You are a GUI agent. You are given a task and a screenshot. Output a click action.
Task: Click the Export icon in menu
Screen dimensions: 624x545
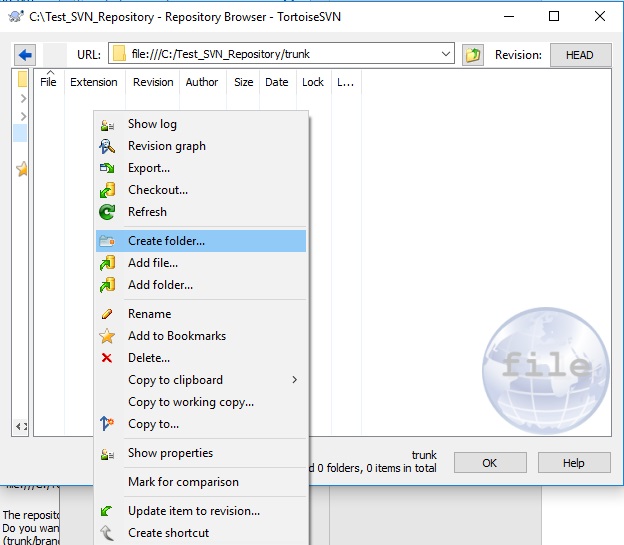point(107,168)
